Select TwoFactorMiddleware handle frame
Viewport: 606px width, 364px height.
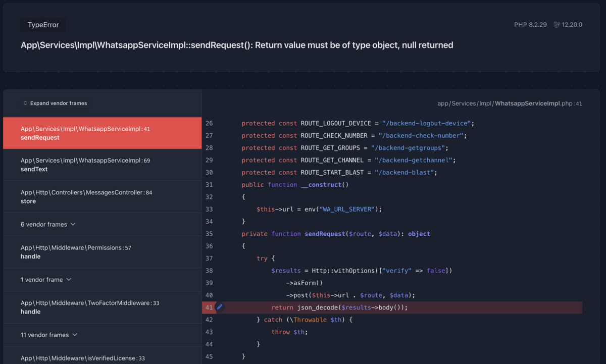(x=103, y=307)
